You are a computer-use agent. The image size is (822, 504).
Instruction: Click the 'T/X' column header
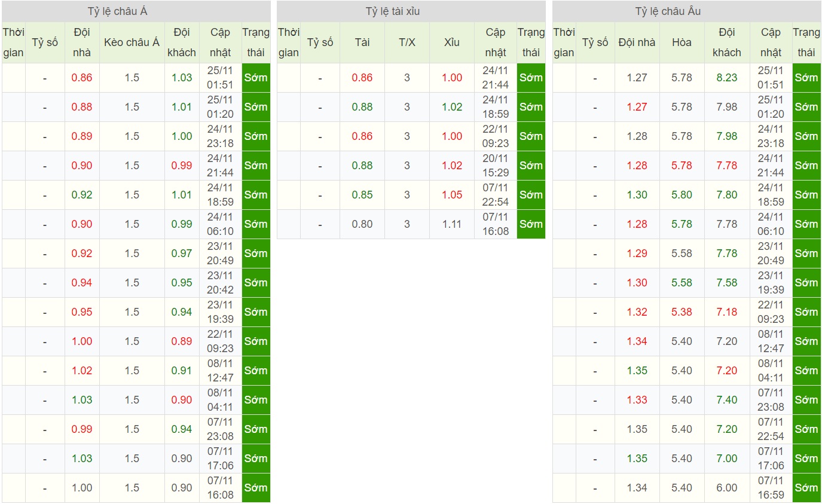click(x=407, y=42)
